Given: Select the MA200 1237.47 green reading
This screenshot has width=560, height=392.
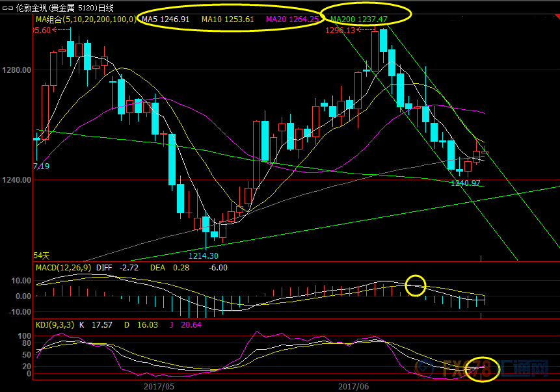Looking at the screenshot, I should [x=359, y=20].
